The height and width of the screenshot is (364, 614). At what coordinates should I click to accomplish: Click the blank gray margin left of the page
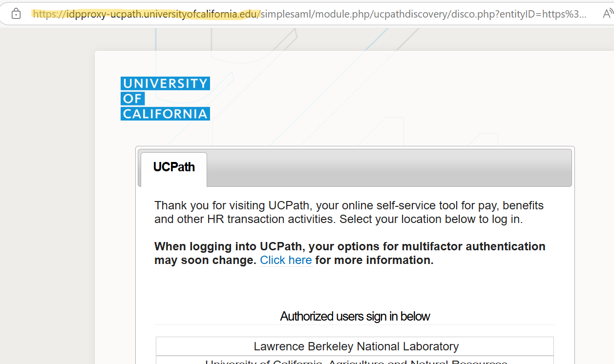[x=46, y=195]
